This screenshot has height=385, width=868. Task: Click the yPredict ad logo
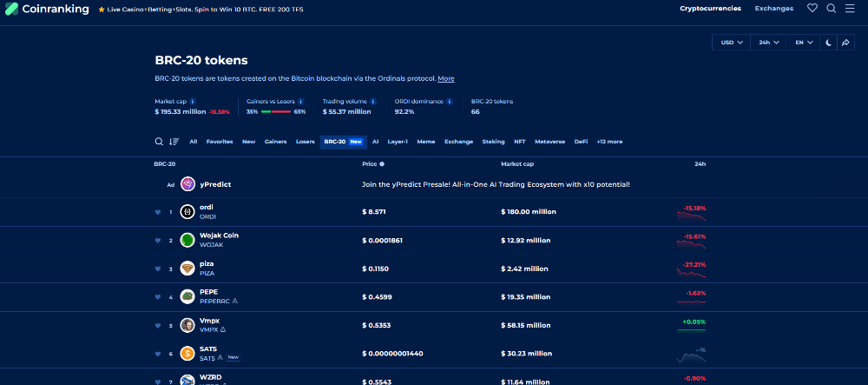pyautogui.click(x=187, y=184)
